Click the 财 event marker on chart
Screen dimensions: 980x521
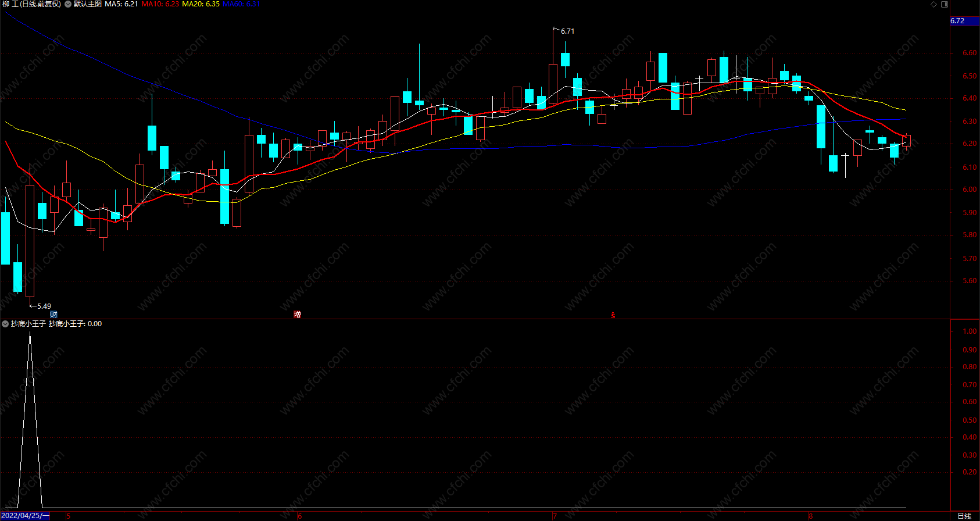[53, 315]
